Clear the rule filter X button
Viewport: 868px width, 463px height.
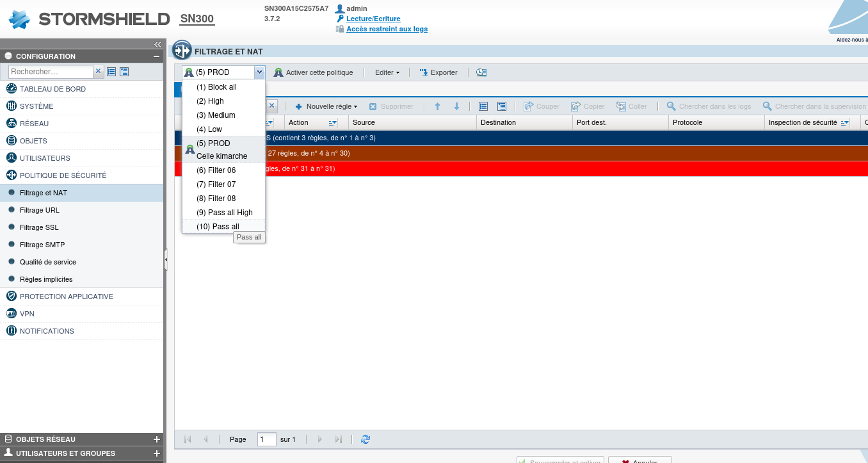(271, 106)
